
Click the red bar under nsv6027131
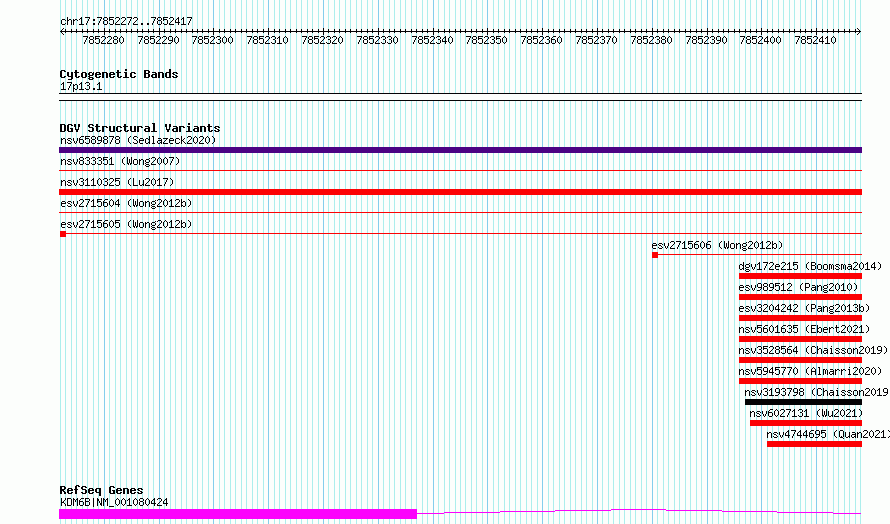(x=806, y=423)
